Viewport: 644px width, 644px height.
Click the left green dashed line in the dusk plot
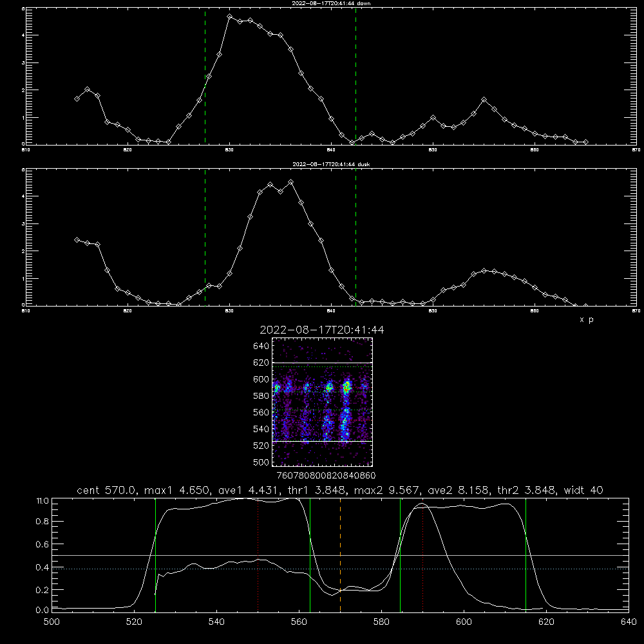[205, 238]
